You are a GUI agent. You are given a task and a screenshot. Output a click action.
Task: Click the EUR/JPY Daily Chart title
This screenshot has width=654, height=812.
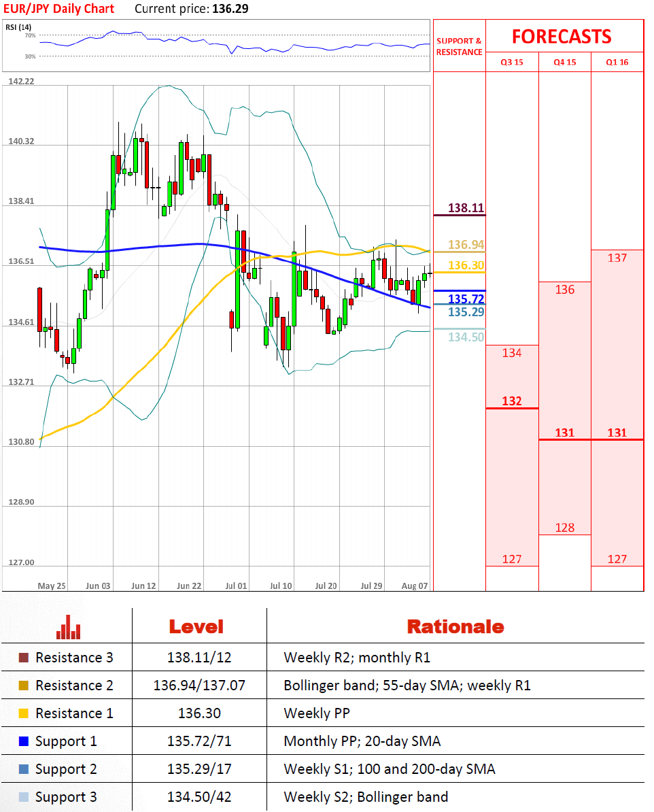click(x=59, y=9)
